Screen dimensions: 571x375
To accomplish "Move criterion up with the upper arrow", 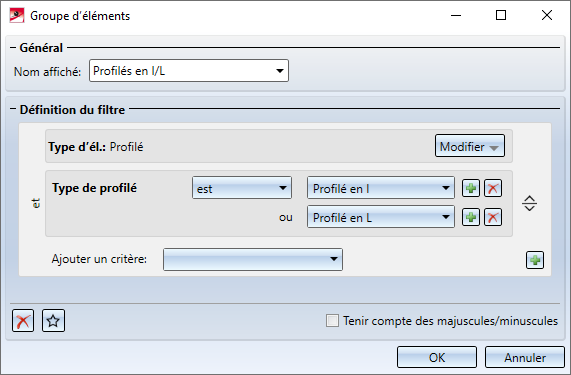I will pyautogui.click(x=529, y=198).
